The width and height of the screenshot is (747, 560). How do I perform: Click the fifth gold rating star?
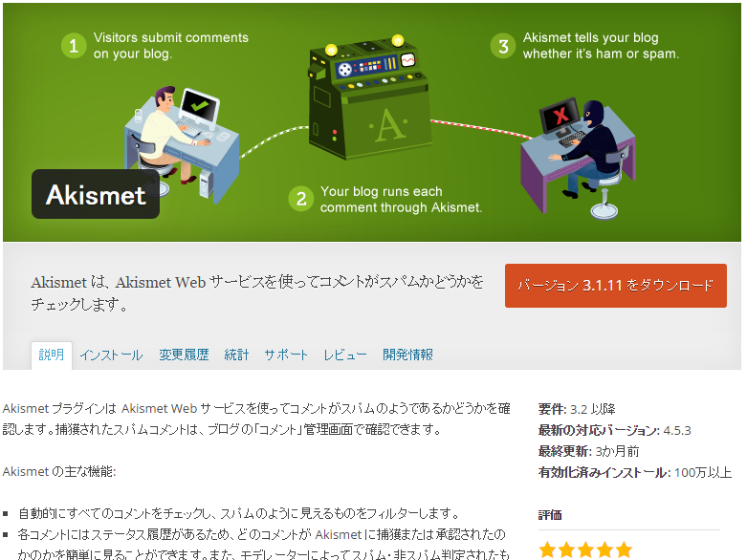624,550
